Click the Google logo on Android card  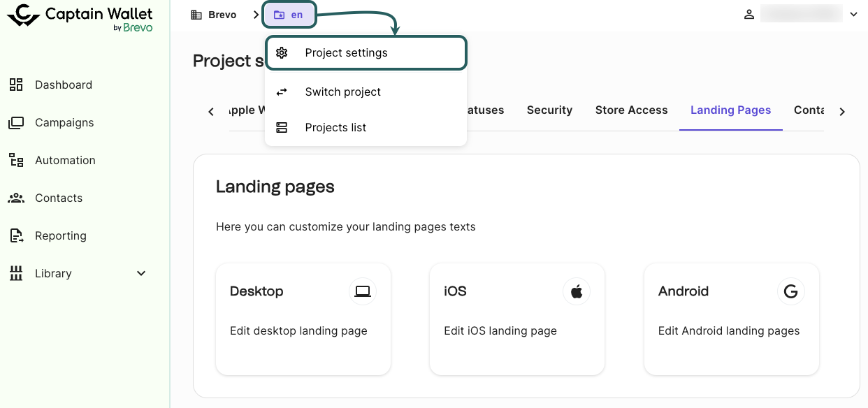pyautogui.click(x=790, y=291)
